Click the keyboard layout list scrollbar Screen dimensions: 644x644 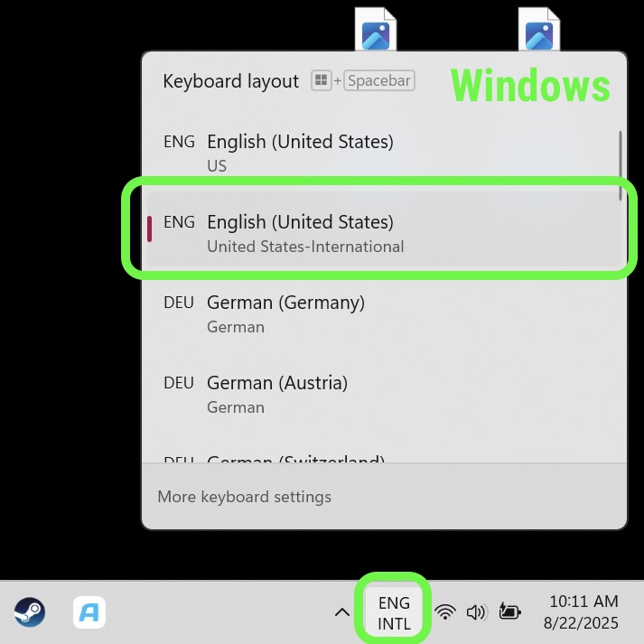coord(621,165)
